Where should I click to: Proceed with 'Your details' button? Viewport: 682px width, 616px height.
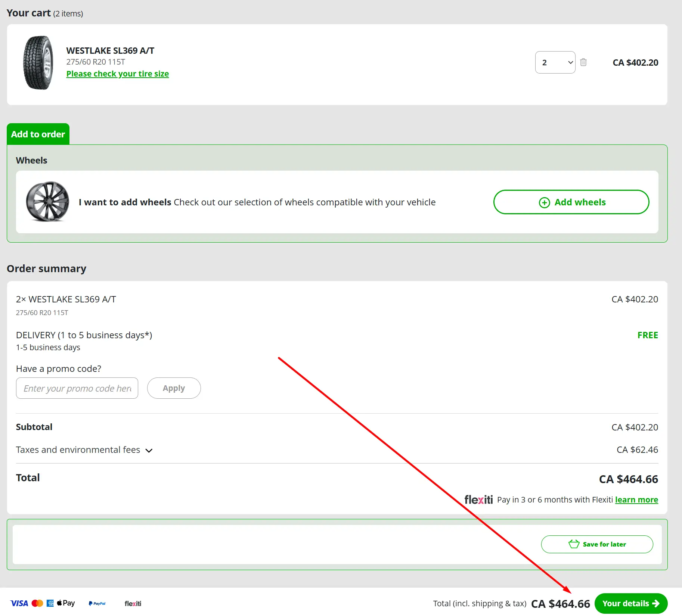[630, 603]
